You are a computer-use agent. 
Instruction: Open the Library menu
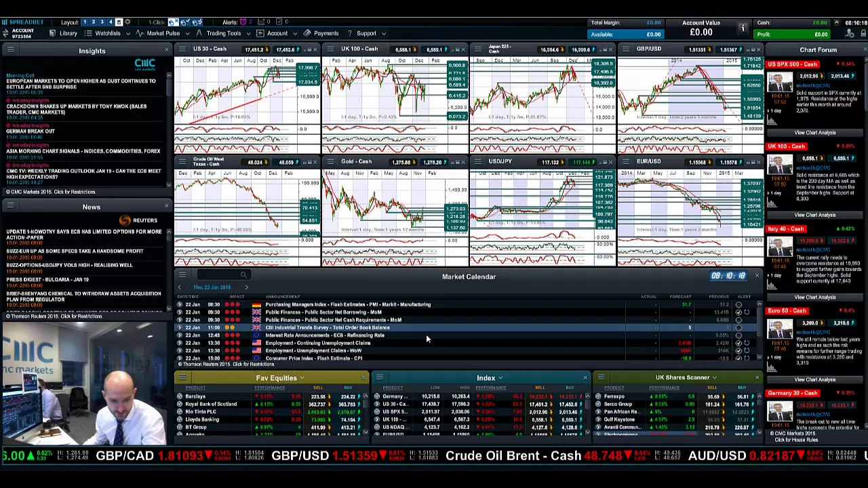click(63, 33)
